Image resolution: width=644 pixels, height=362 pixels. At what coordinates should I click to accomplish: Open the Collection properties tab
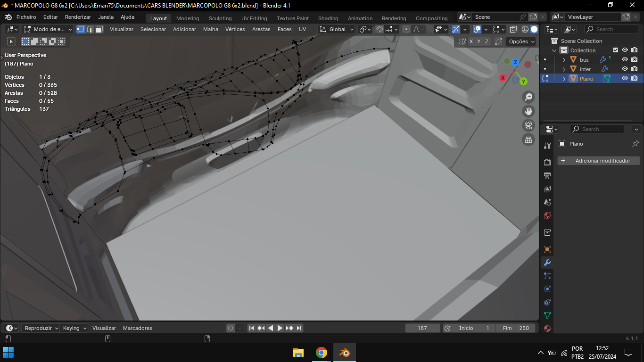coord(547,232)
